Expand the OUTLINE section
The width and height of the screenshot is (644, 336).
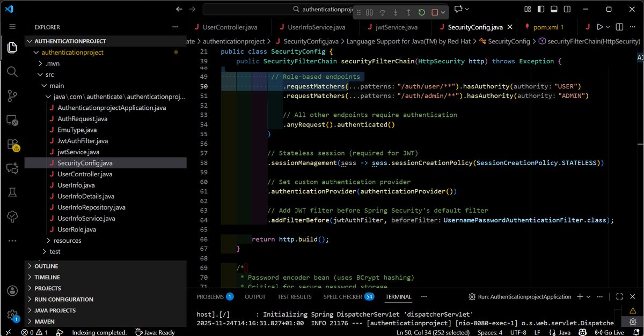106,266
